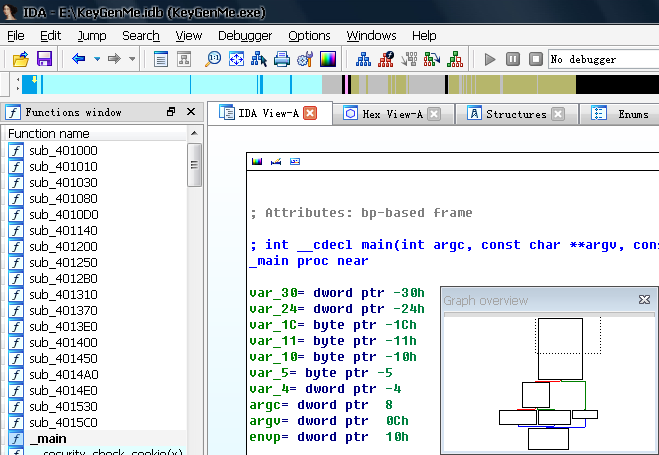Switch to the Structures tab

click(x=516, y=114)
